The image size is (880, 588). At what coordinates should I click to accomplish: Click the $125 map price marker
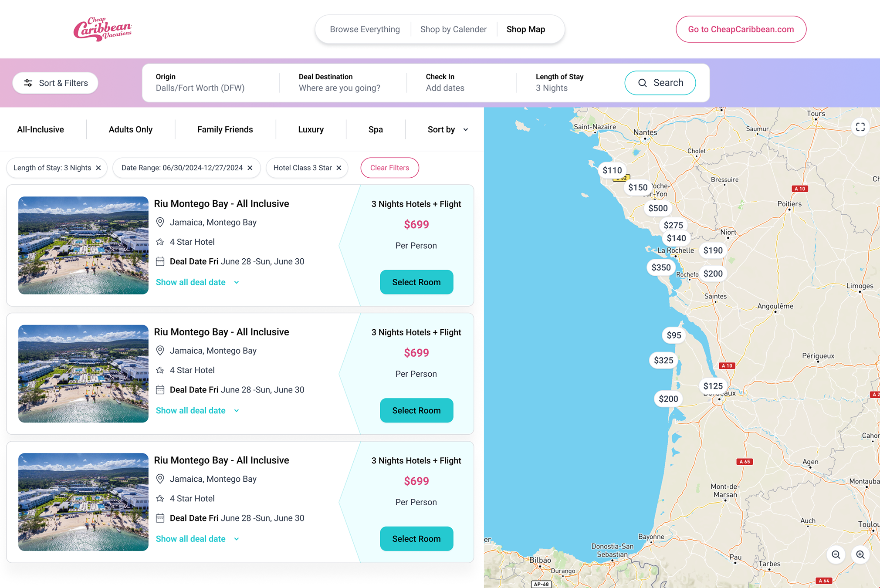pyautogui.click(x=713, y=386)
